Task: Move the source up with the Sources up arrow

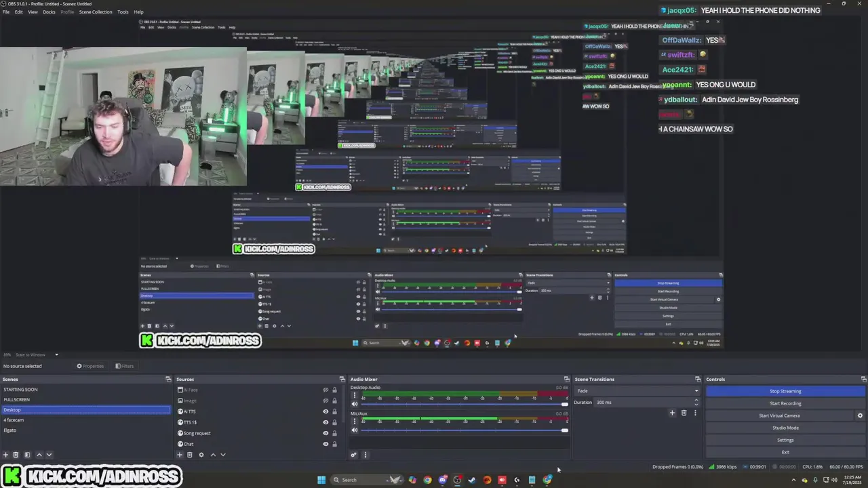Action: pyautogui.click(x=213, y=455)
